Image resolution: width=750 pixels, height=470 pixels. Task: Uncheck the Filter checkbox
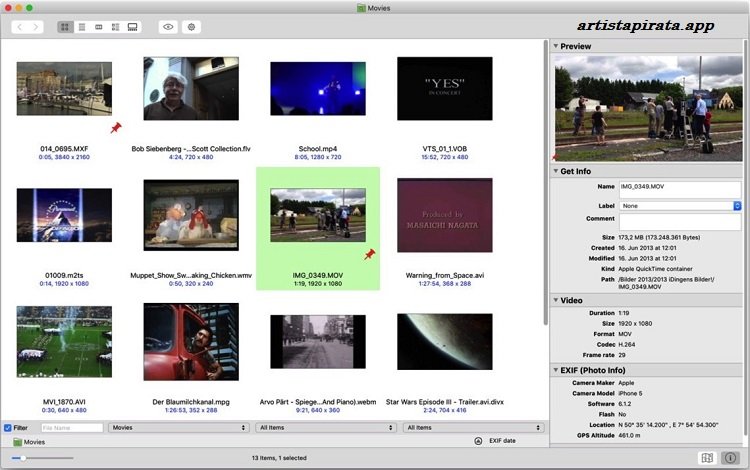(x=8, y=427)
